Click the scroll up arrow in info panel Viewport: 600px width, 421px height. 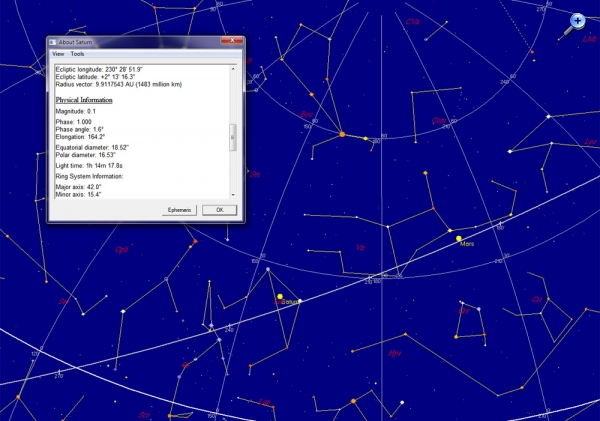pos(234,68)
